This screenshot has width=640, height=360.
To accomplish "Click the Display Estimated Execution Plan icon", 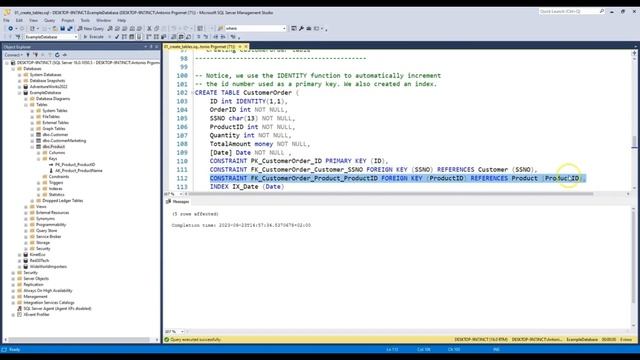I will point(124,37).
